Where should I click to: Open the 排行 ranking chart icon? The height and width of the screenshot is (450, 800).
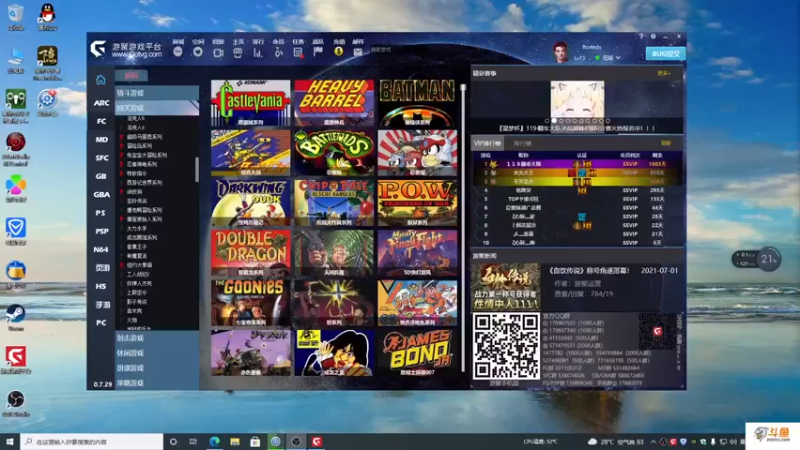coord(258,52)
